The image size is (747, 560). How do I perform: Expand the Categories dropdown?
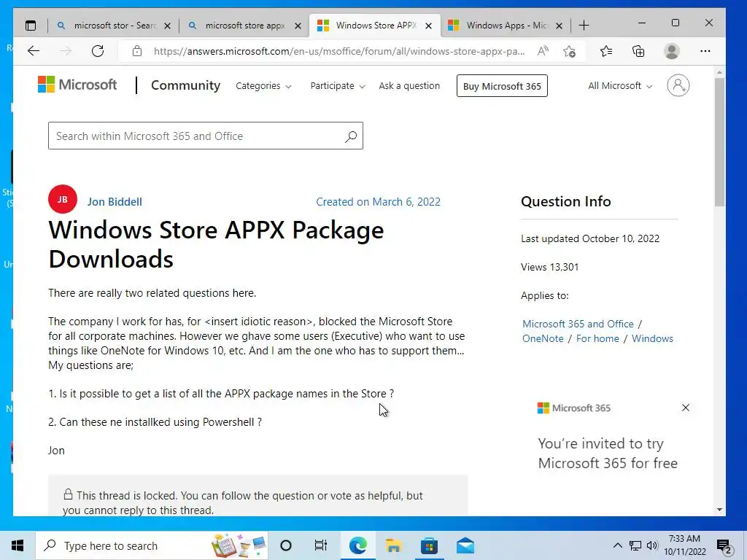click(x=263, y=86)
